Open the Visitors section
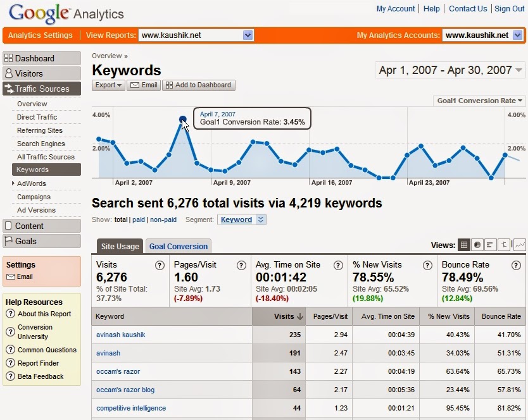This screenshot has width=528, height=420. coord(42,73)
